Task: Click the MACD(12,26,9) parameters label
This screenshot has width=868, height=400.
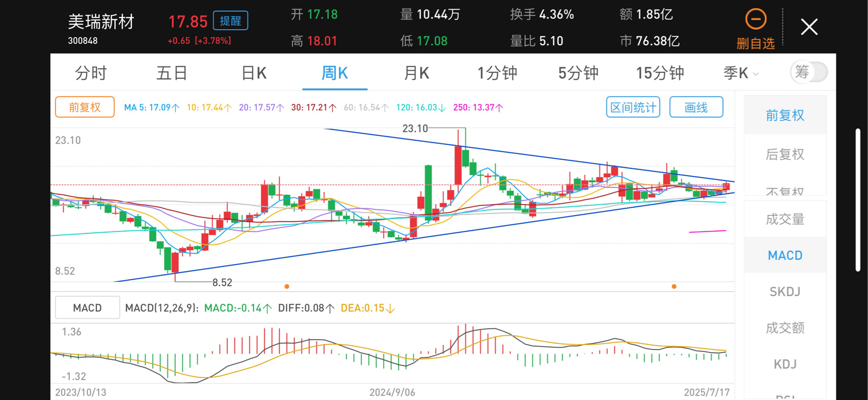Action: pyautogui.click(x=162, y=308)
